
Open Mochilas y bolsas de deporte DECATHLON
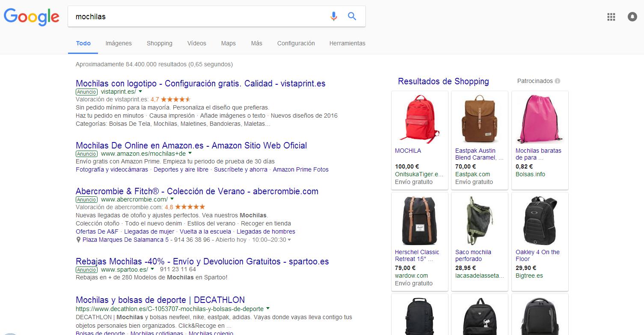(x=160, y=300)
